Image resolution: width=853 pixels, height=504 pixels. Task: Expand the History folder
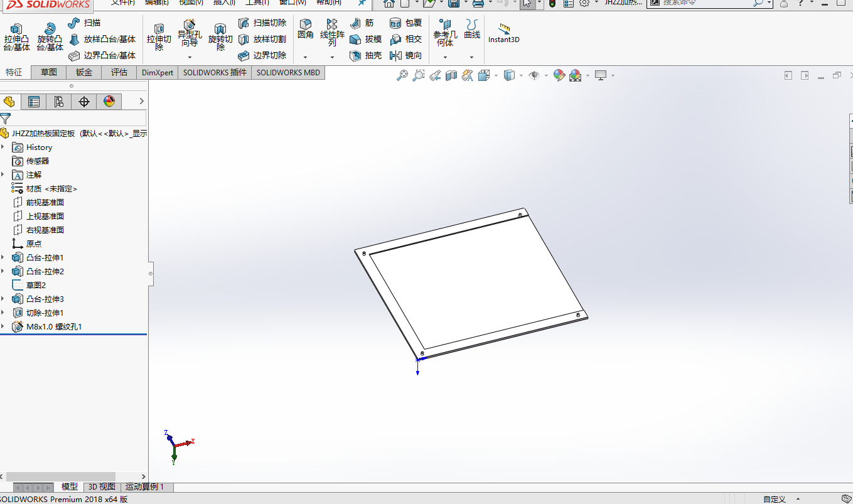coord(3,147)
